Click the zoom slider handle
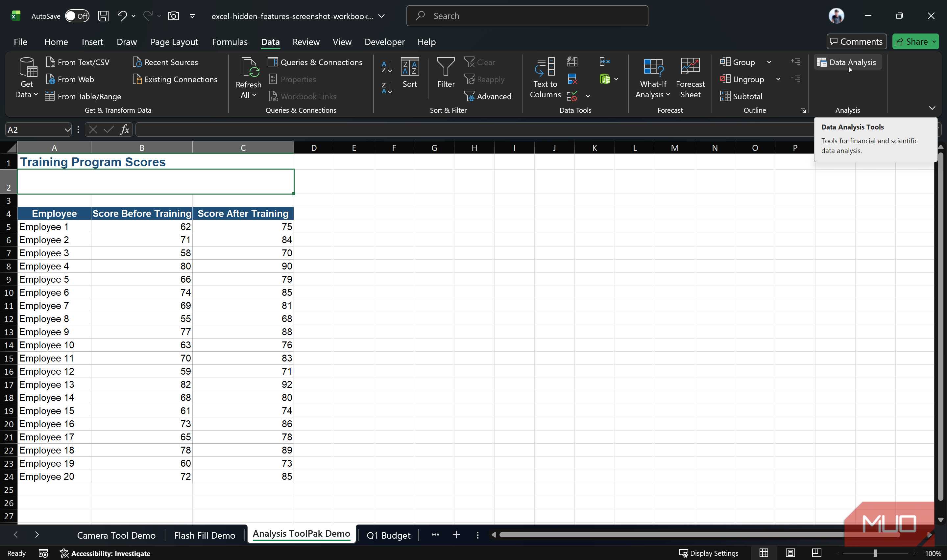The height and width of the screenshot is (560, 947). pyautogui.click(x=875, y=553)
